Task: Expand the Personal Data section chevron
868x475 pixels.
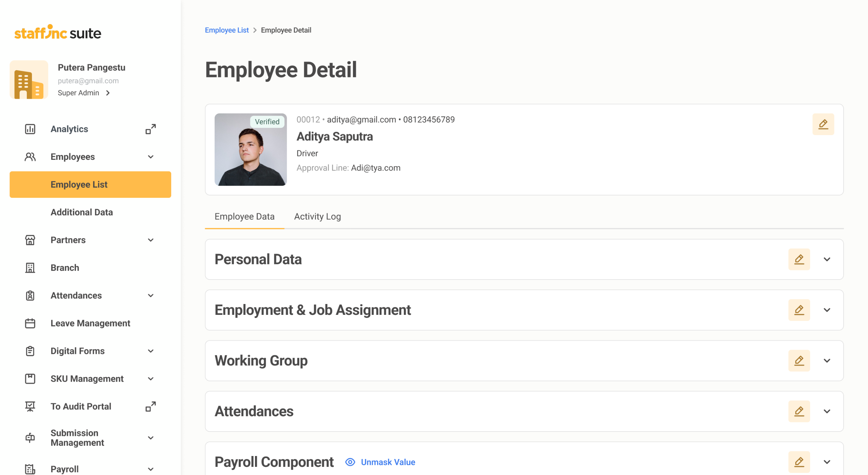Action: tap(827, 259)
